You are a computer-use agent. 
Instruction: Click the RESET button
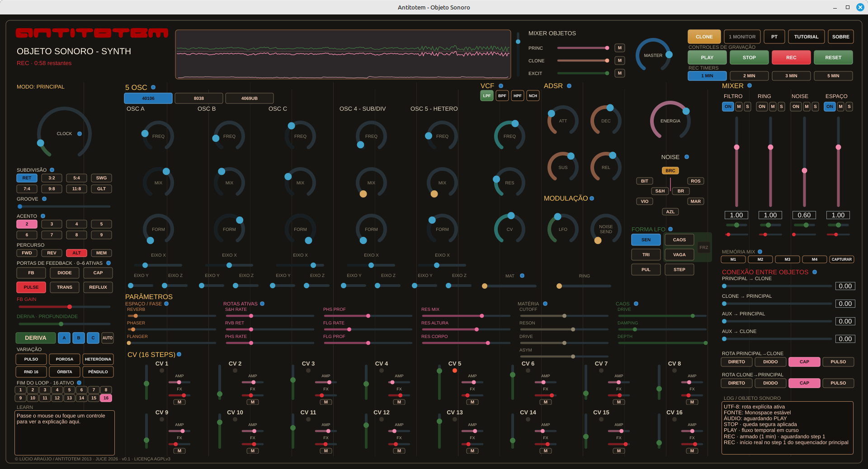coord(833,57)
